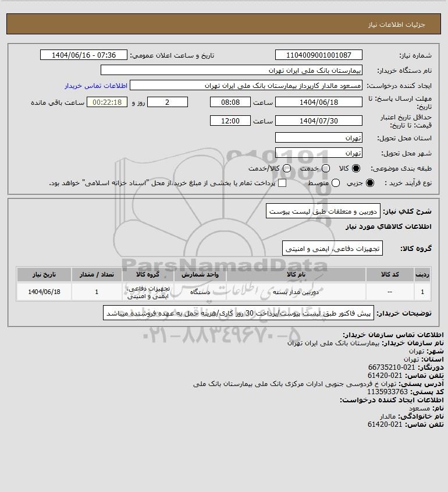Click the گروه کالا group box
This screenshot has height=492, width=448.
[x=332, y=248]
